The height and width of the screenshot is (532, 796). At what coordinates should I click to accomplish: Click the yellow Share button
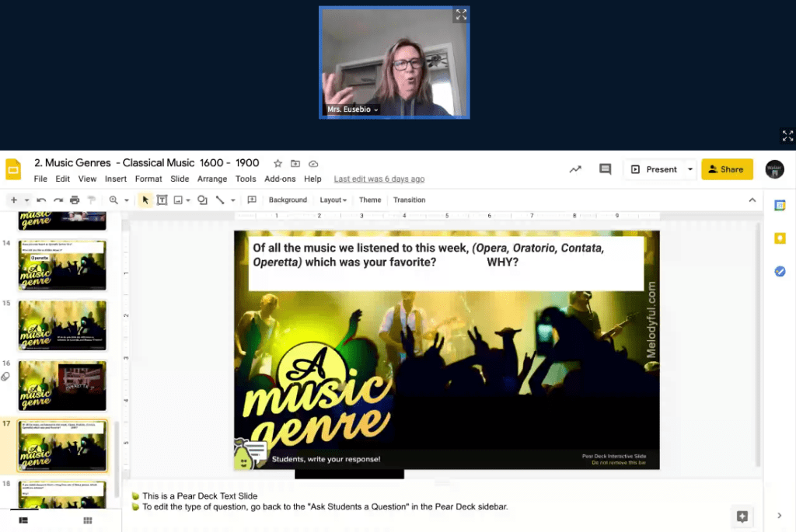pos(727,169)
